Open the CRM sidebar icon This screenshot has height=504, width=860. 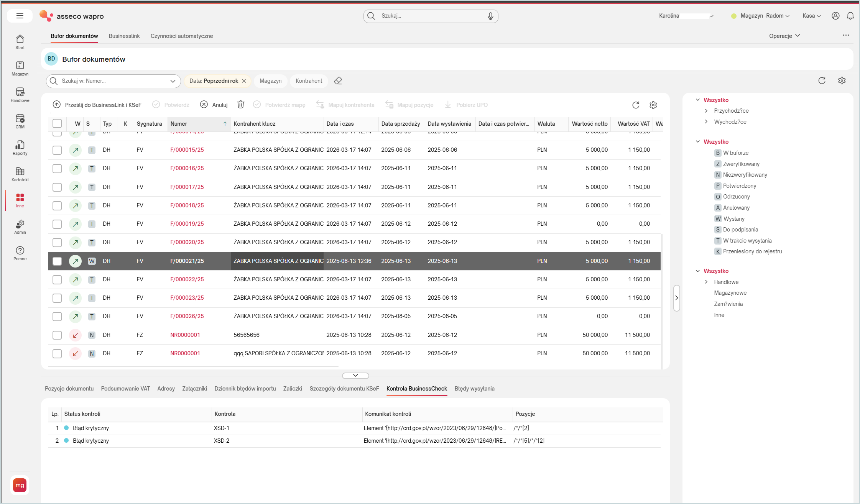20,121
